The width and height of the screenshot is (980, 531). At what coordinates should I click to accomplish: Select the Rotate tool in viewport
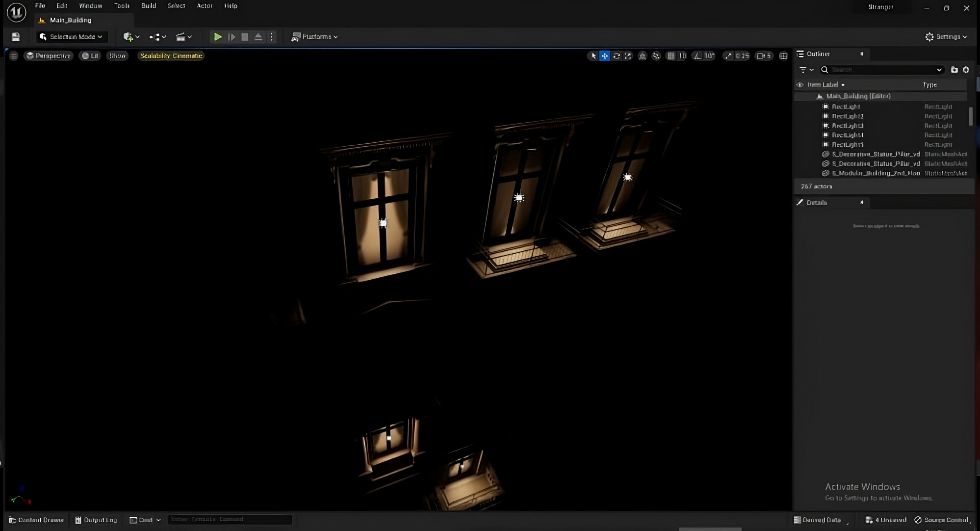tap(617, 55)
